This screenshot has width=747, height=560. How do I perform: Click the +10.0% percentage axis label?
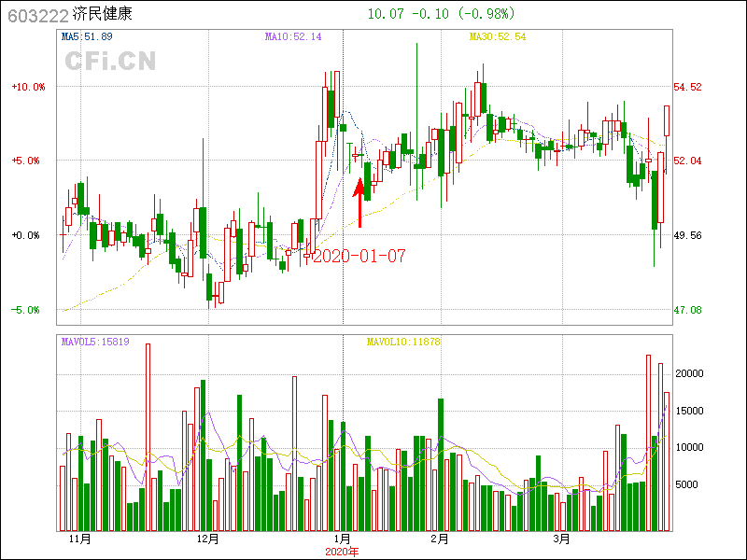click(28, 87)
